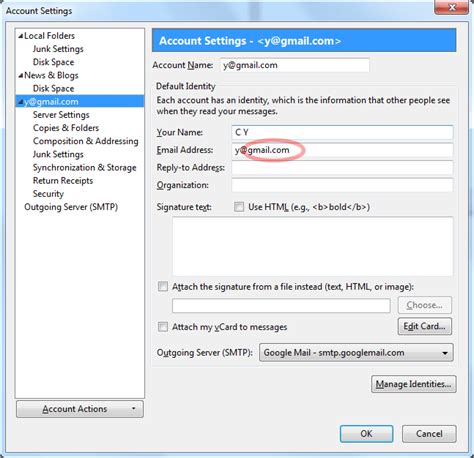Open Composition & Addressing settings

tap(85, 141)
